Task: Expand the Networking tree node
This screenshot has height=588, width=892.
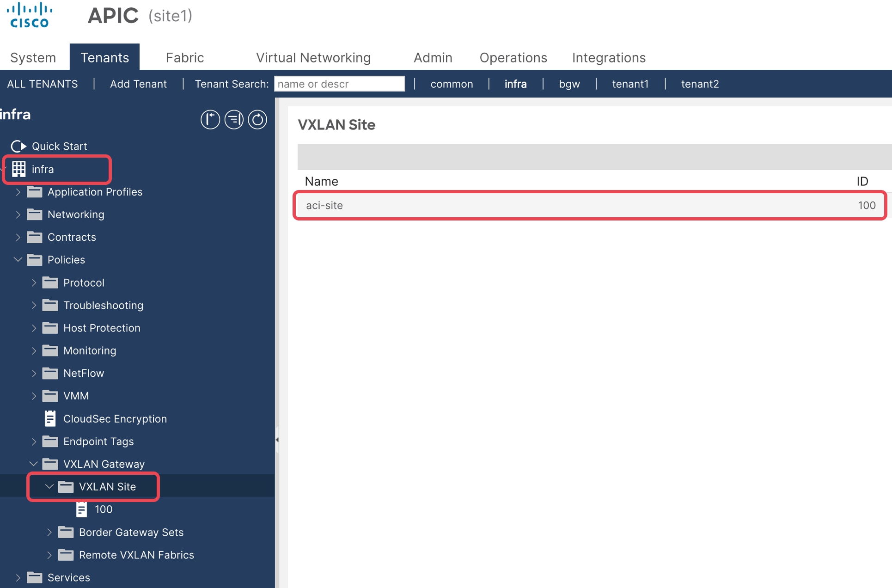Action: pyautogui.click(x=18, y=214)
